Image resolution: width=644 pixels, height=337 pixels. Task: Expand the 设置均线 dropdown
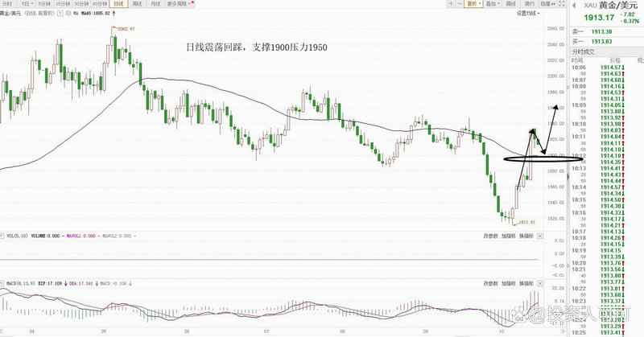527,14
